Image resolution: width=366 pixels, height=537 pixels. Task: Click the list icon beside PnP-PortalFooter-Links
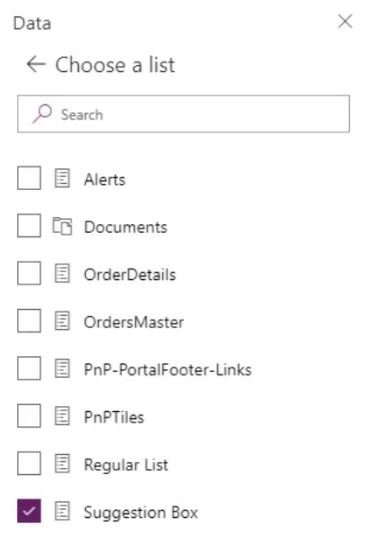(x=62, y=369)
